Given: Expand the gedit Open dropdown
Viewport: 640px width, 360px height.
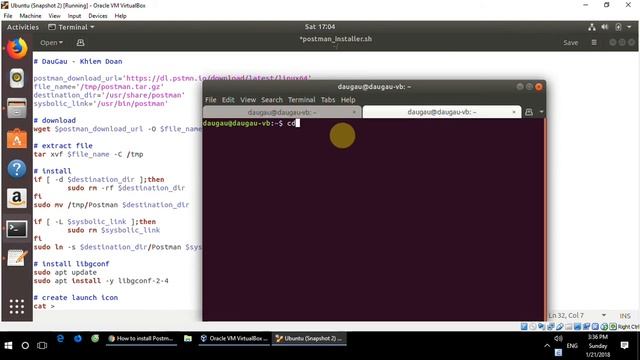Looking at the screenshot, I should pos(51,42).
